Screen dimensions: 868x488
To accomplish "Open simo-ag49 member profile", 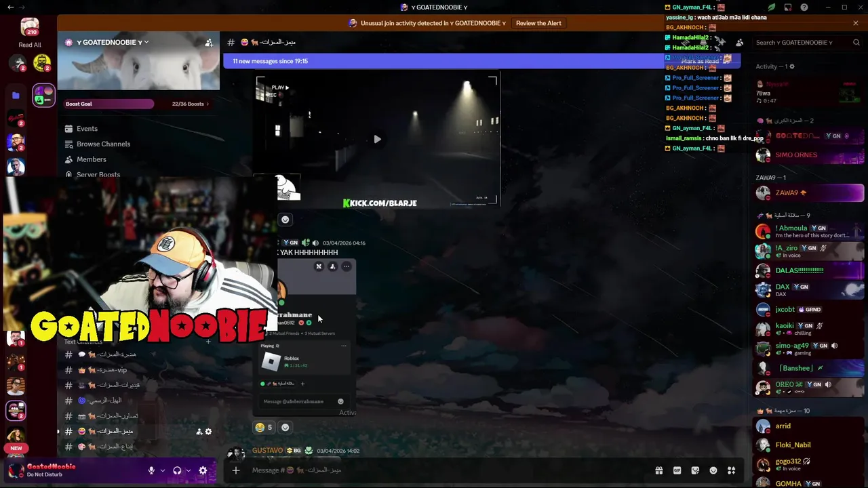I will click(x=808, y=348).
